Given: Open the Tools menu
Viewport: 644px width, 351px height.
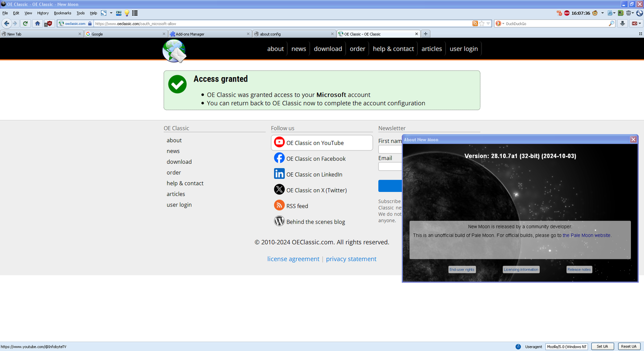Looking at the screenshot, I should pyautogui.click(x=80, y=13).
